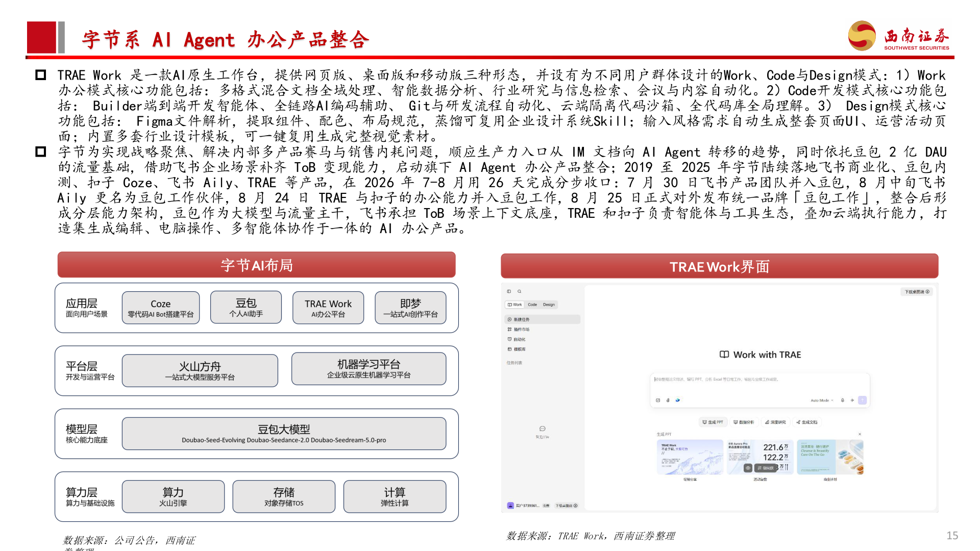Toggle the sidebar panel icon in TRAE Work
980x551 pixels.
pos(509,291)
